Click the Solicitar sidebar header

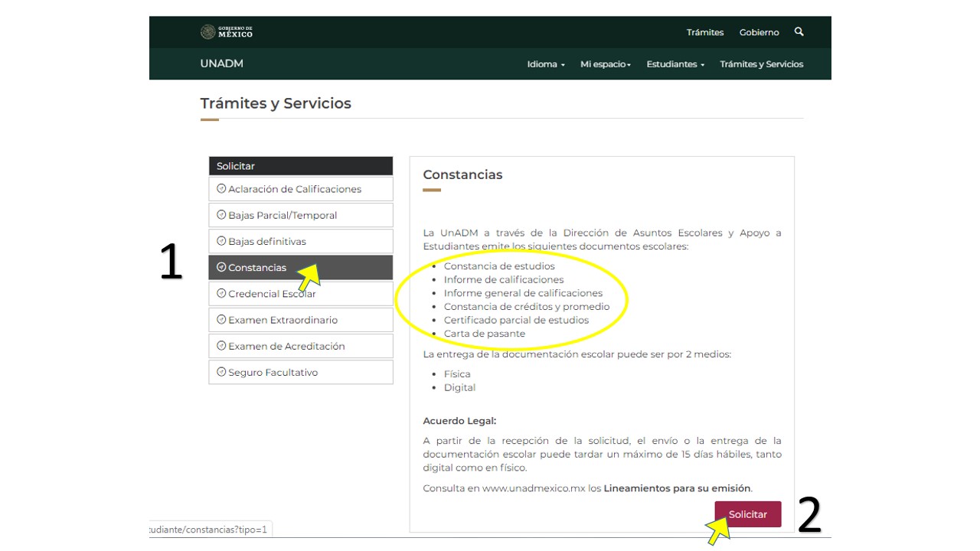pyautogui.click(x=301, y=166)
